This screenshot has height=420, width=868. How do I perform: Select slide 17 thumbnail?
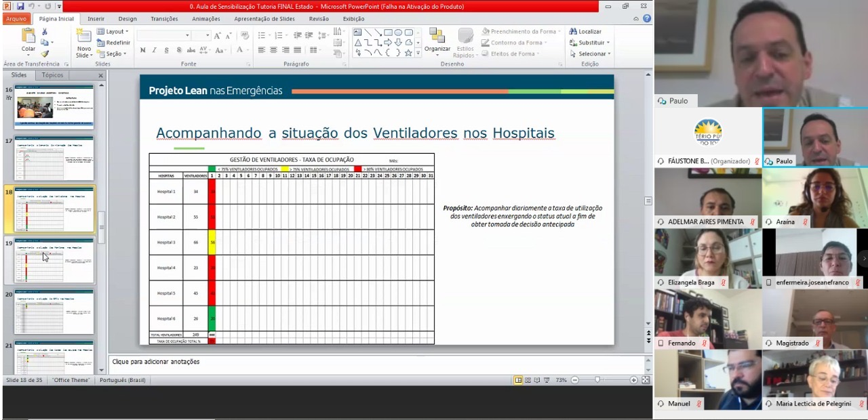pos(54,159)
